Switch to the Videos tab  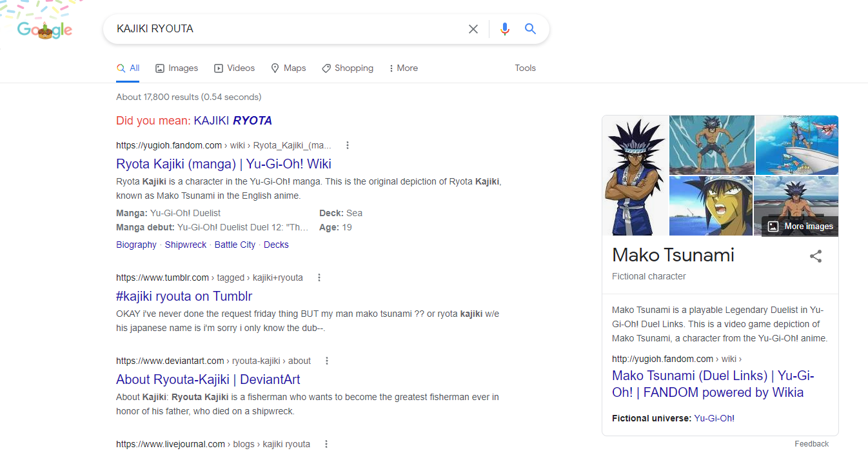tap(234, 68)
